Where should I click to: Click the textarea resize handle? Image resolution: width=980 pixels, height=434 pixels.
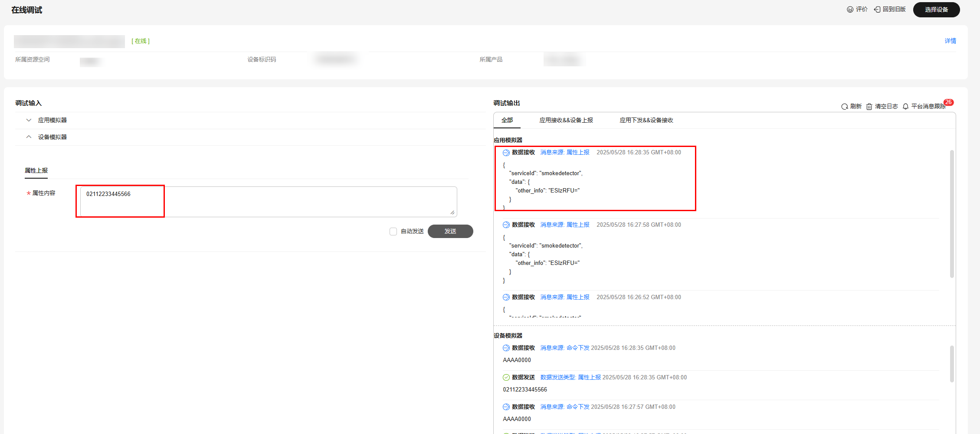[x=452, y=212]
